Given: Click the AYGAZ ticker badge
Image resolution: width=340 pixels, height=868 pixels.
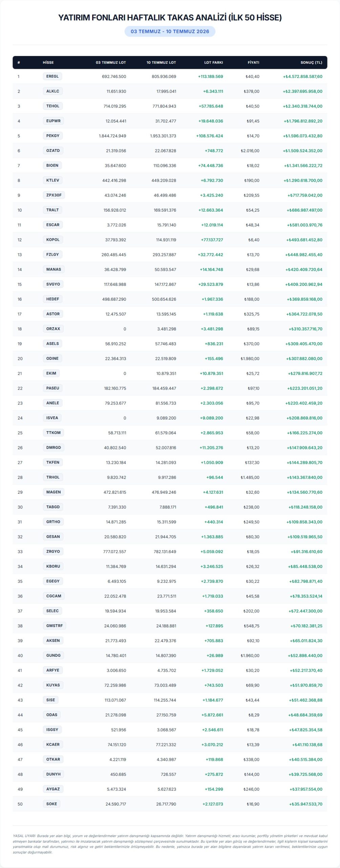Looking at the screenshot, I should 53,789.
